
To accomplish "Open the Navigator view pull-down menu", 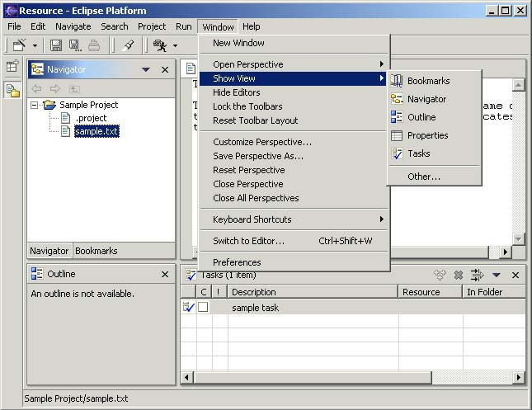I will pyautogui.click(x=146, y=69).
